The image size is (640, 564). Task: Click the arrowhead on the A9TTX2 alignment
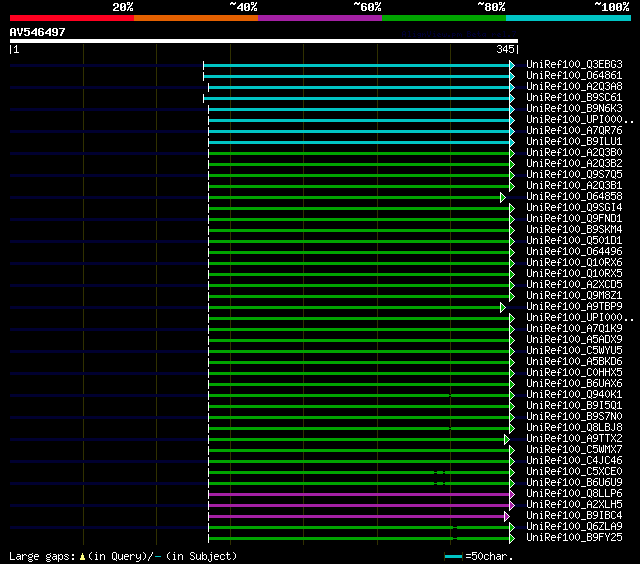pyautogui.click(x=507, y=439)
